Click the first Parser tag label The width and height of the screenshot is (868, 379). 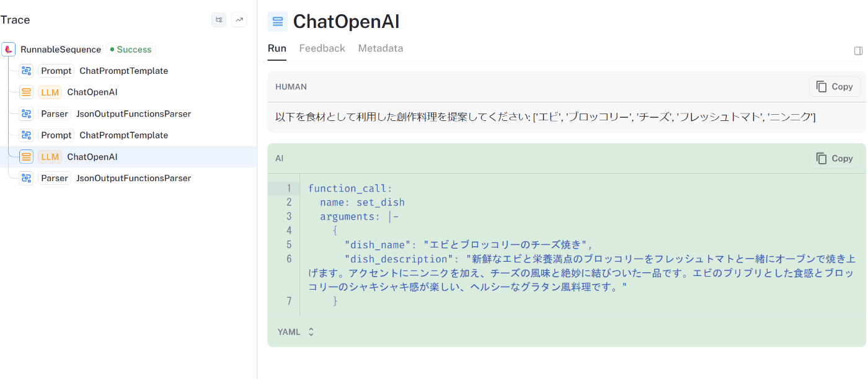click(55, 114)
